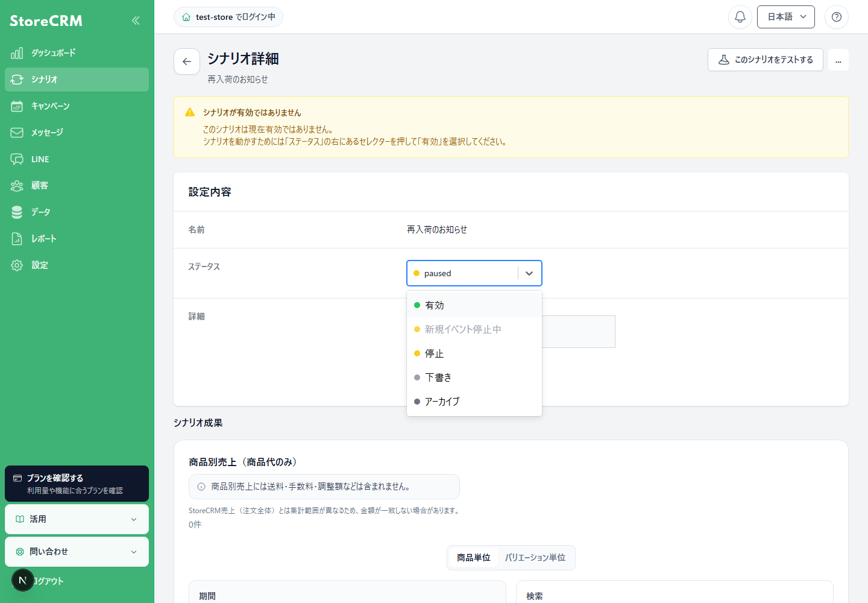Select 下書き status option
The height and width of the screenshot is (603, 868).
tap(474, 377)
